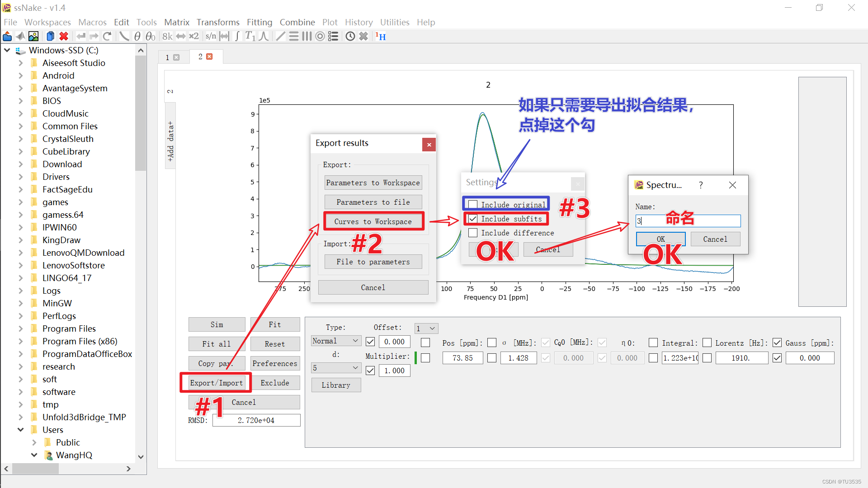
Task: Switch to tab 1
Action: [167, 57]
